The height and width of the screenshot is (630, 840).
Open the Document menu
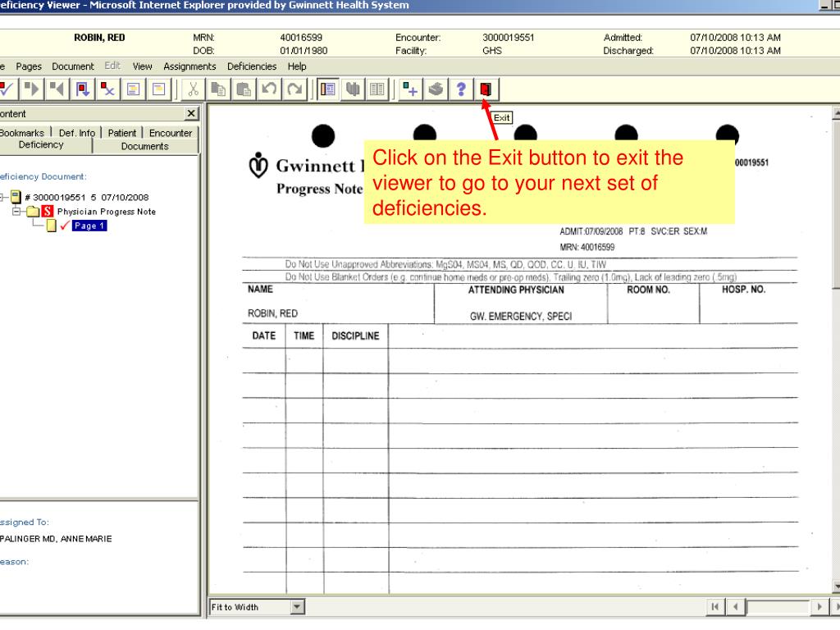tap(73, 66)
